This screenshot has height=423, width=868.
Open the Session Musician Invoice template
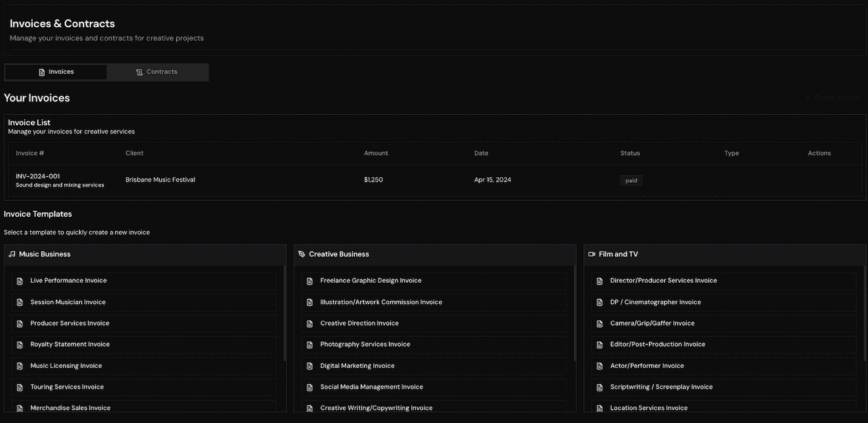(144, 302)
